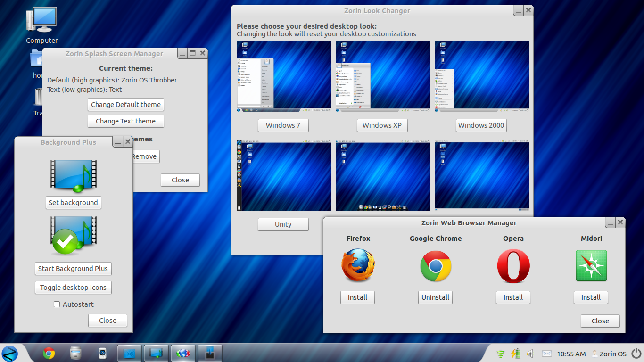
Task: Click the Wi-Fi signal icon in the tray
Action: (500, 354)
